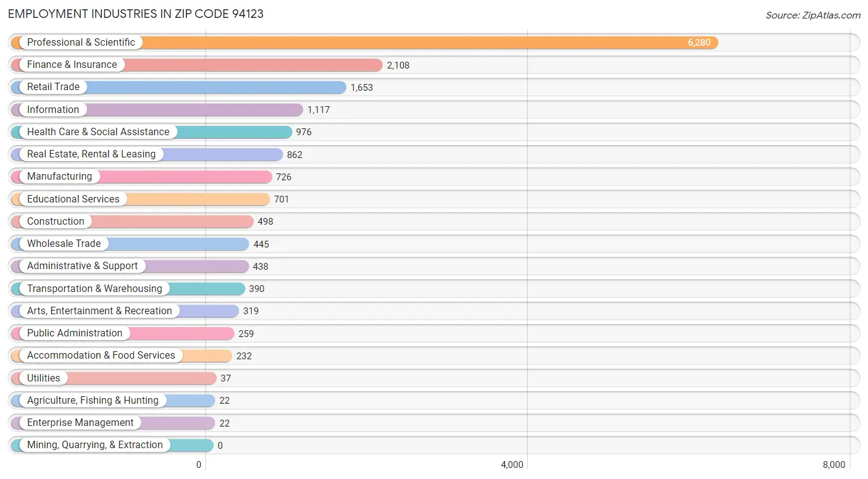Select the Wholesale Trade label
Image resolution: width=868 pixels, height=479 pixels.
(x=64, y=244)
